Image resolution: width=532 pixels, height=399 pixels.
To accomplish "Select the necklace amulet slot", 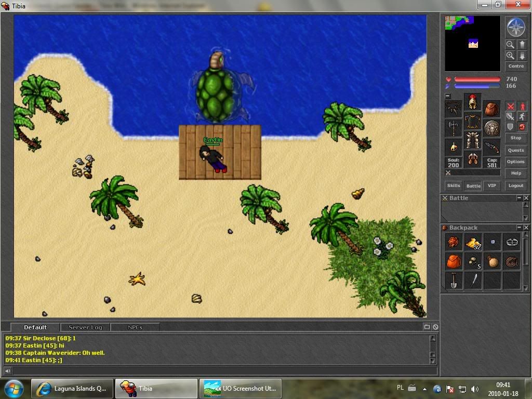I will point(453,109).
